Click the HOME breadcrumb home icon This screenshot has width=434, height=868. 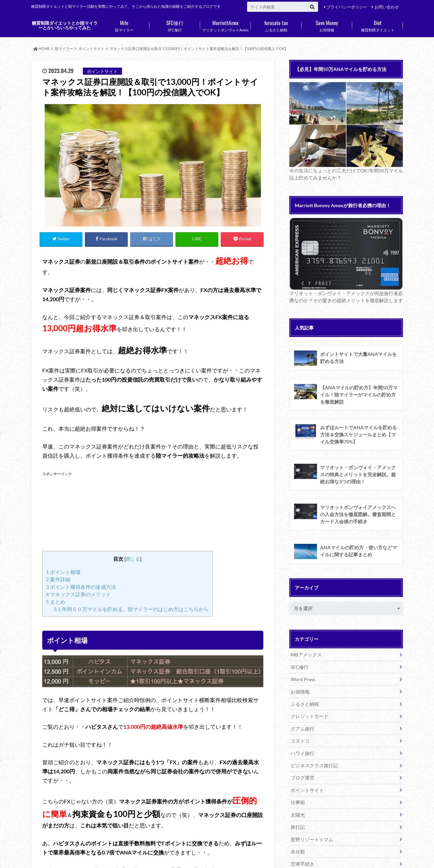[35, 49]
